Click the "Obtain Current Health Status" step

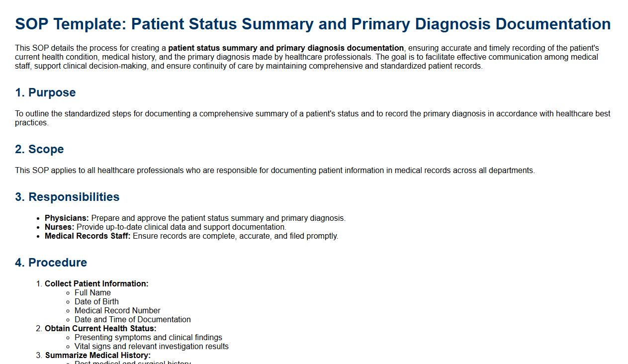tap(100, 329)
